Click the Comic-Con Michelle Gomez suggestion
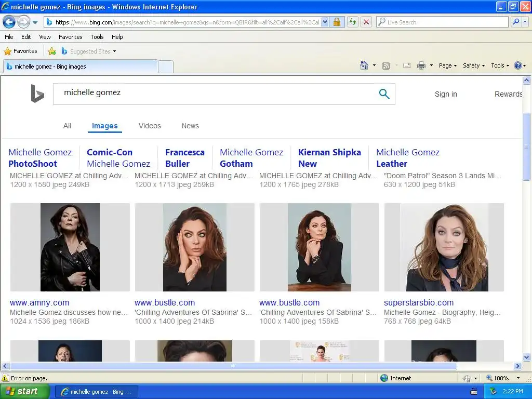The width and height of the screenshot is (532, 399). [118, 158]
